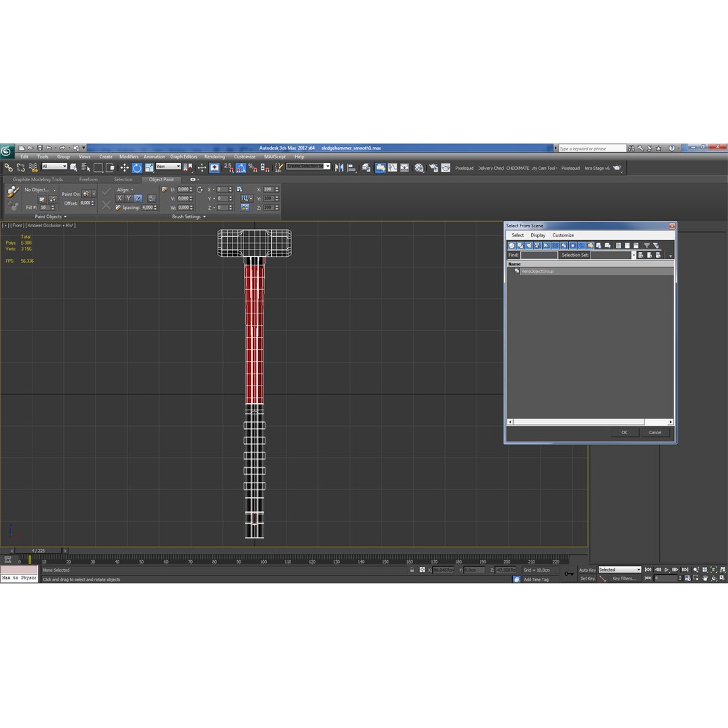Screen dimensions: 728x728
Task: Toggle the 2.5D Snaps button
Action: point(229,168)
